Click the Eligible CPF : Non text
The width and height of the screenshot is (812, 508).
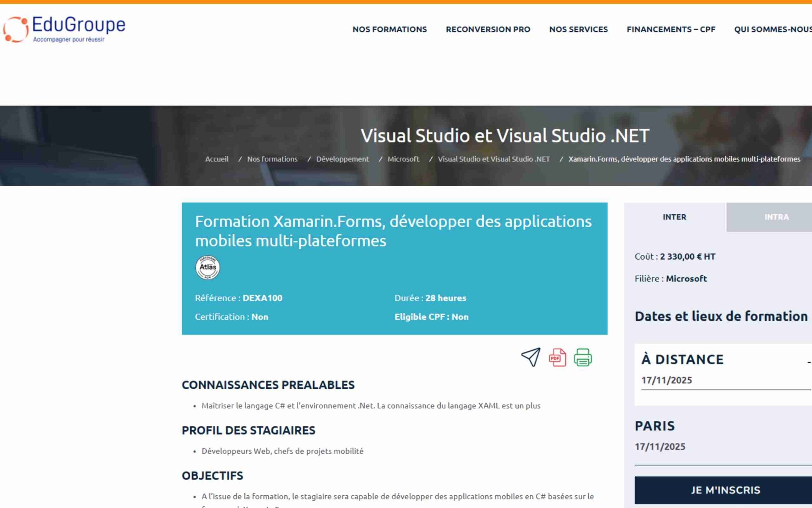point(431,317)
